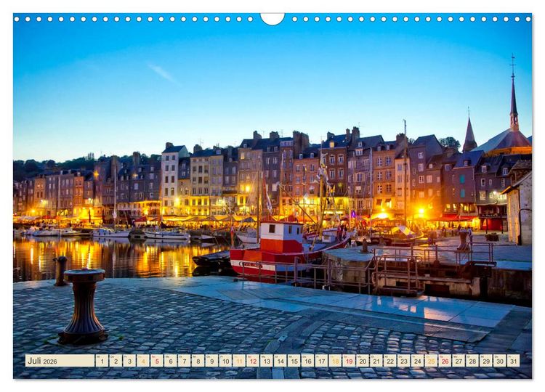Select day 10 in the calendar strip

point(225,360)
